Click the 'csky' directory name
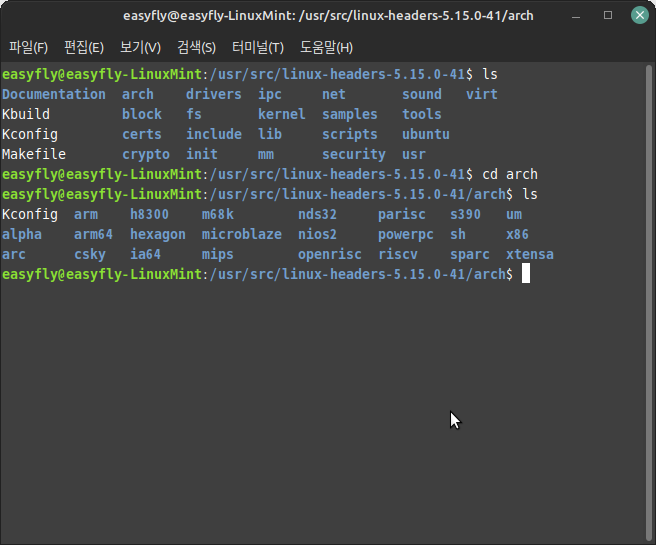This screenshot has width=656, height=545. 90,254
